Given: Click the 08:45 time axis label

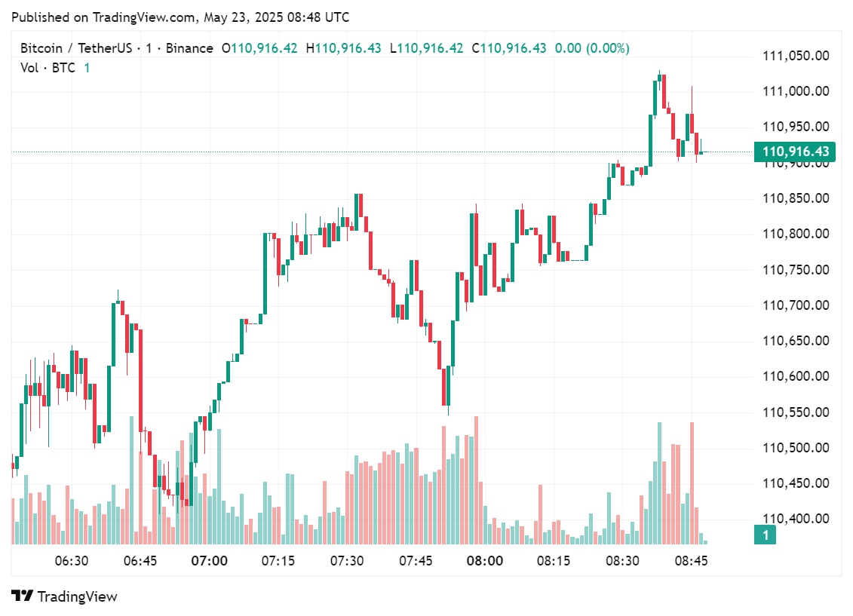Looking at the screenshot, I should click(x=691, y=561).
